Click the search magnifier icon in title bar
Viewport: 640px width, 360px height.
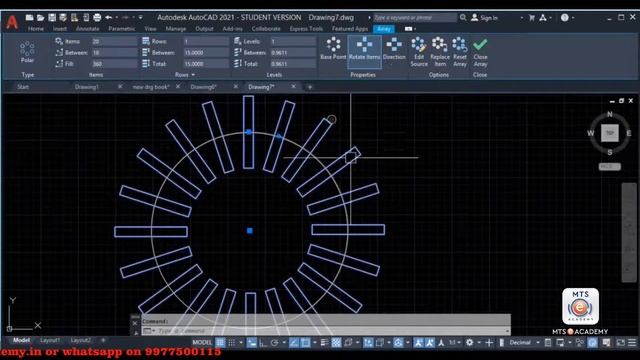[463, 18]
